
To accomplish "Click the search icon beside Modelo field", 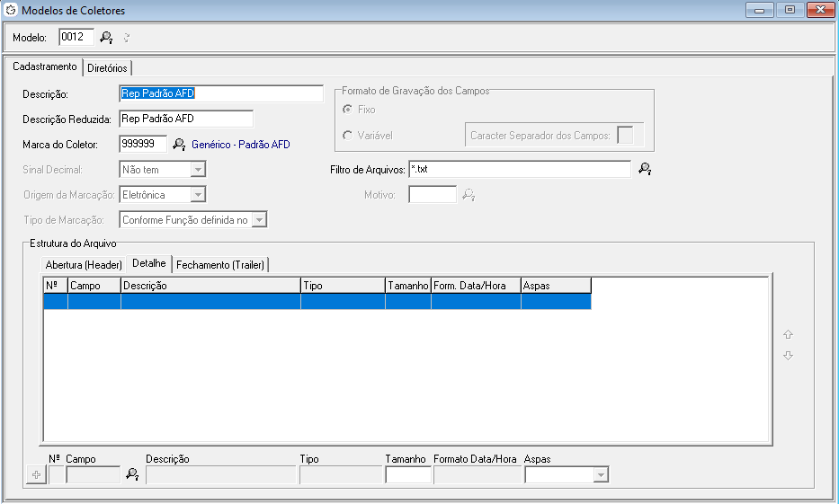I will tap(106, 38).
